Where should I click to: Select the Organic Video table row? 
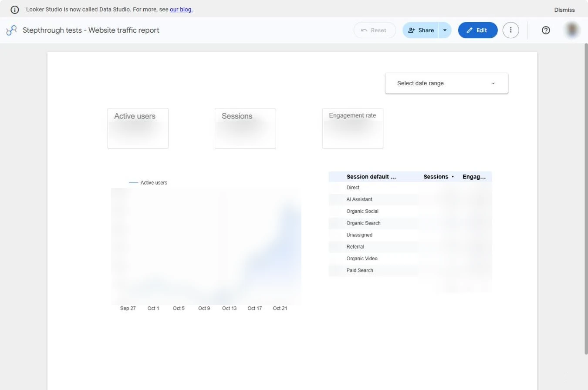point(410,259)
